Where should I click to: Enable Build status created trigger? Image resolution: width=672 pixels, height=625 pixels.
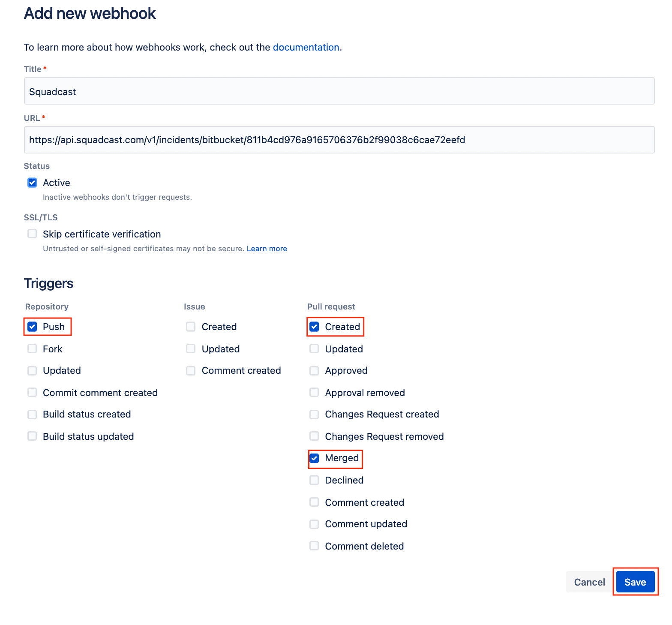pos(32,414)
